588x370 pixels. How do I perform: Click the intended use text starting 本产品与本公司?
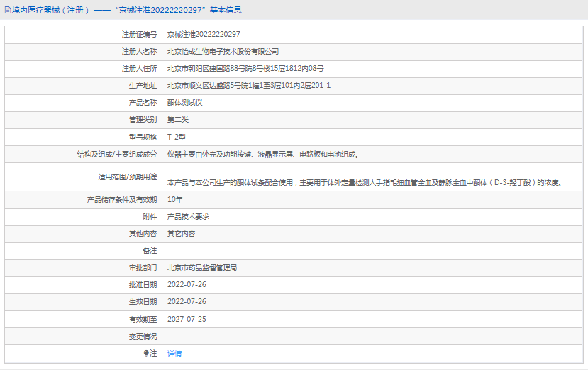[x=365, y=183]
